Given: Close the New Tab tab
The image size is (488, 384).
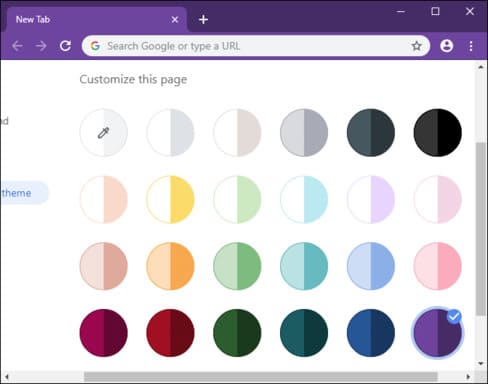Looking at the screenshot, I should (175, 20).
